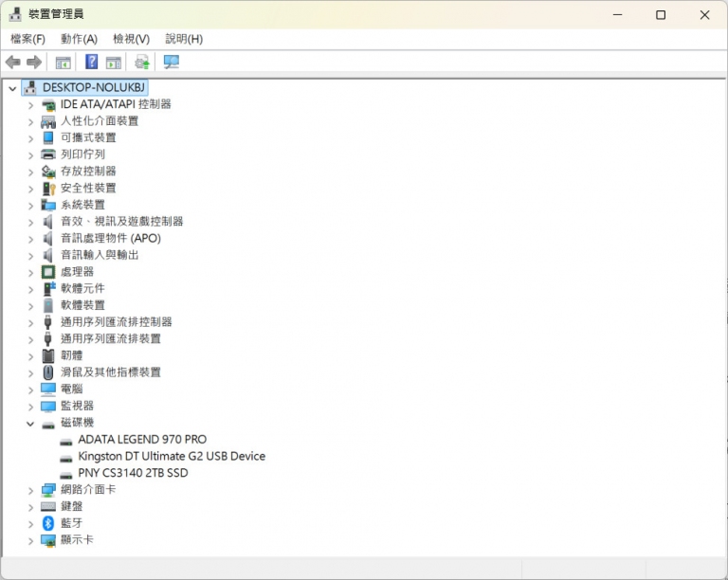728x580 pixels.
Task: Click the Back arrow toolbar icon
Action: pos(13,62)
